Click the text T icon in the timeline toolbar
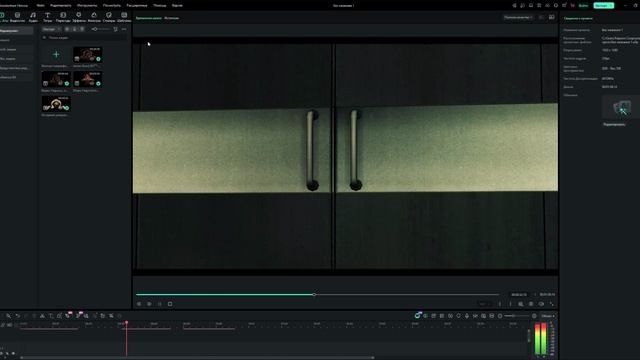This screenshot has height=360, width=640. point(51,316)
